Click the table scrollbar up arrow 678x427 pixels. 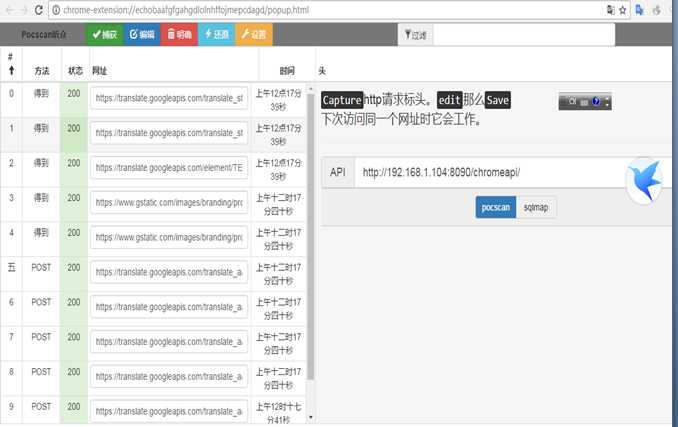coord(310,89)
